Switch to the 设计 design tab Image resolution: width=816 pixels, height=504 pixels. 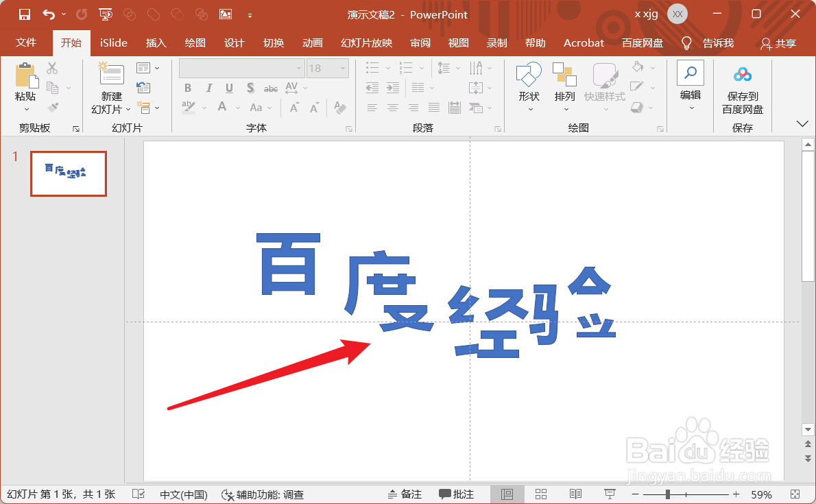click(235, 43)
